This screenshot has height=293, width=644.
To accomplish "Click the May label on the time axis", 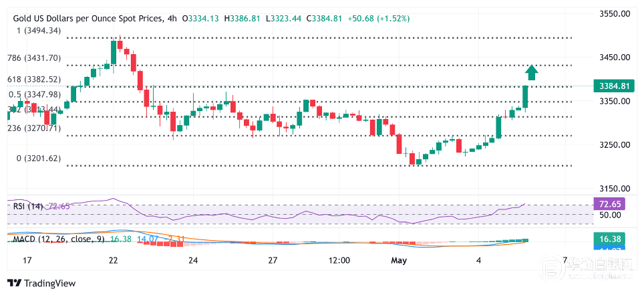I will click(x=399, y=260).
